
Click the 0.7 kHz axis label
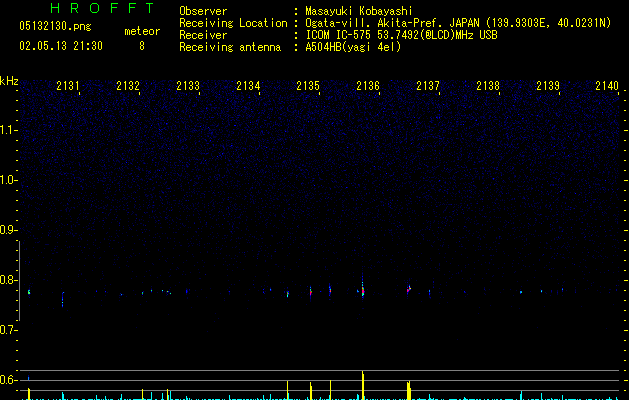[x=9, y=330]
